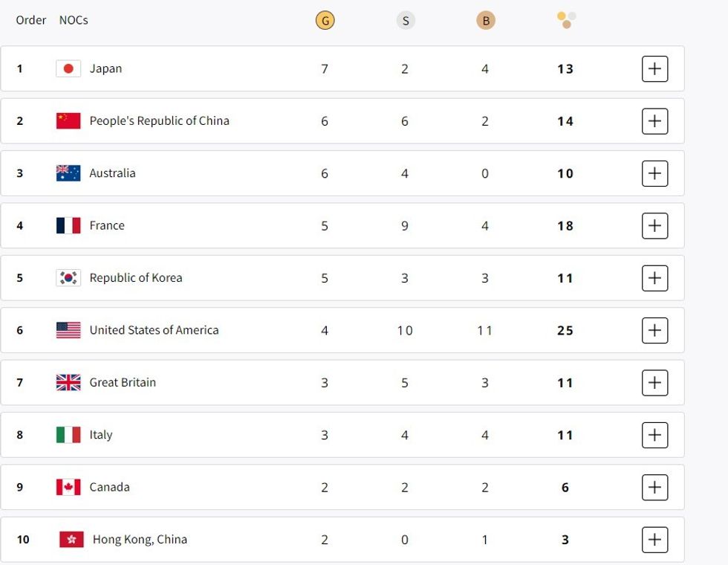Expand Japan's medal details row
This screenshot has height=565, width=728.
[x=654, y=68]
